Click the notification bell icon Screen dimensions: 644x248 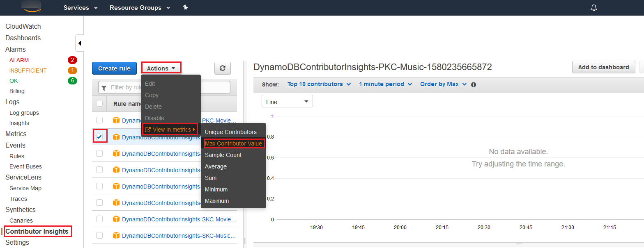[x=593, y=8]
